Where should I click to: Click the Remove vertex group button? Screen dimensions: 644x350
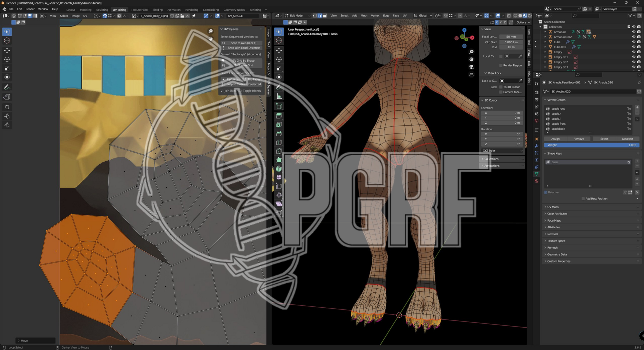[x=579, y=139]
